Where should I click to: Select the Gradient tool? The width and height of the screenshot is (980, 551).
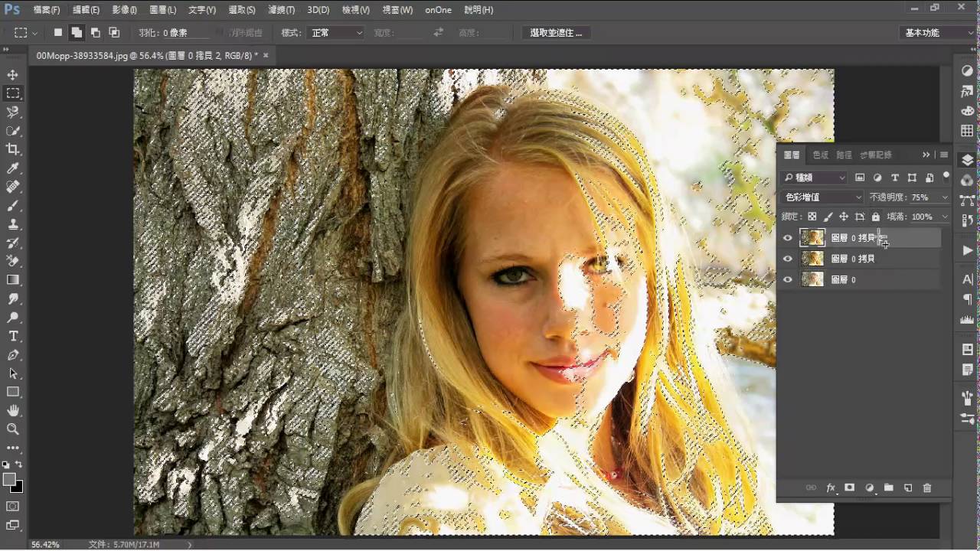(x=13, y=280)
